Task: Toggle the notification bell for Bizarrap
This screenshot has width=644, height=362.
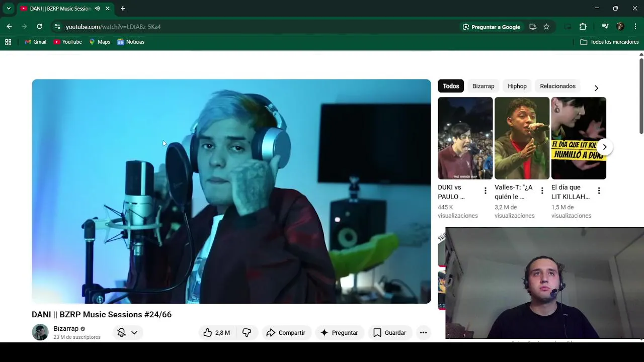Action: [121, 332]
